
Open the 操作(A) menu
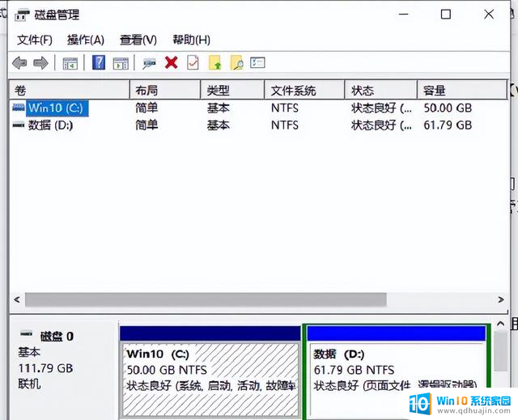[x=86, y=40]
